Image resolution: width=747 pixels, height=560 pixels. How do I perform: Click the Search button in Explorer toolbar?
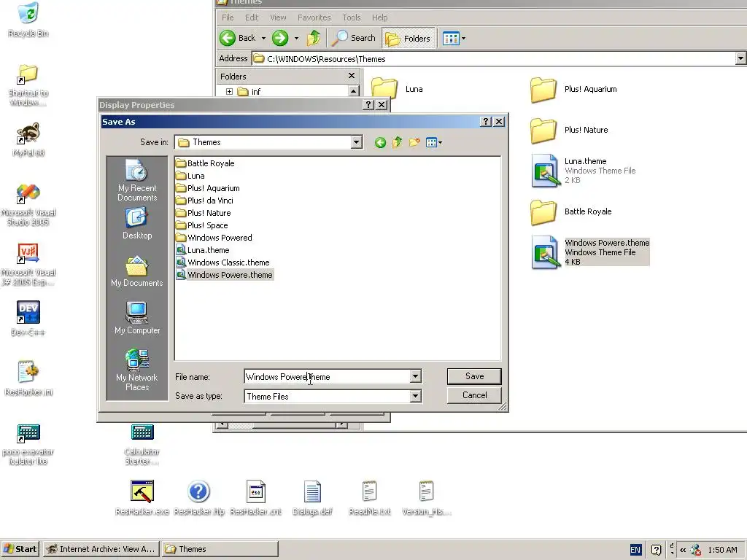pyautogui.click(x=354, y=38)
